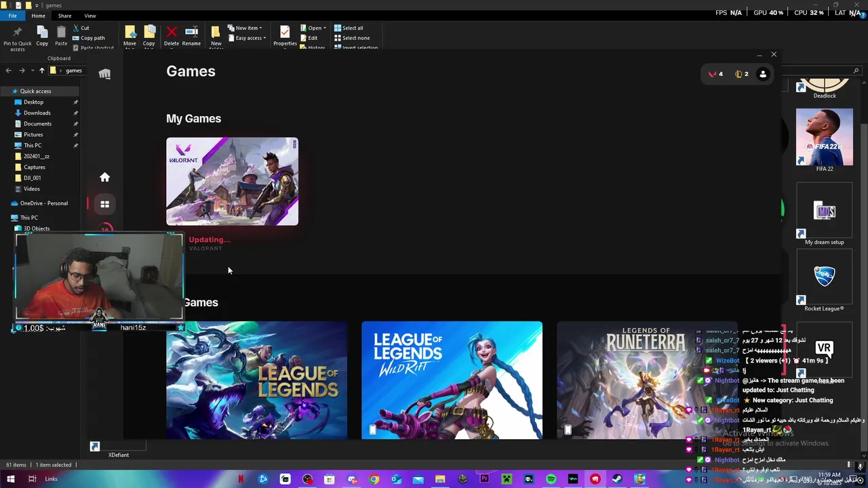Open Task View on taskbar

click(32, 479)
